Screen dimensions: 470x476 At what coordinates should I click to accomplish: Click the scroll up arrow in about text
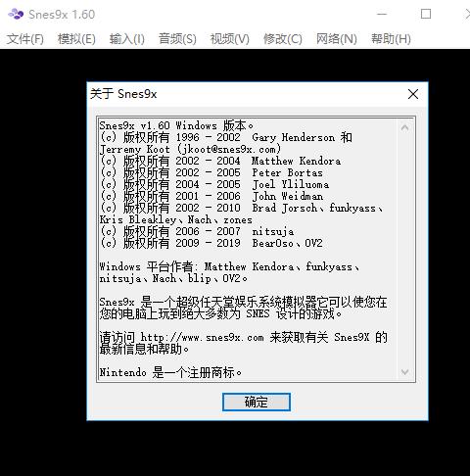coord(404,127)
